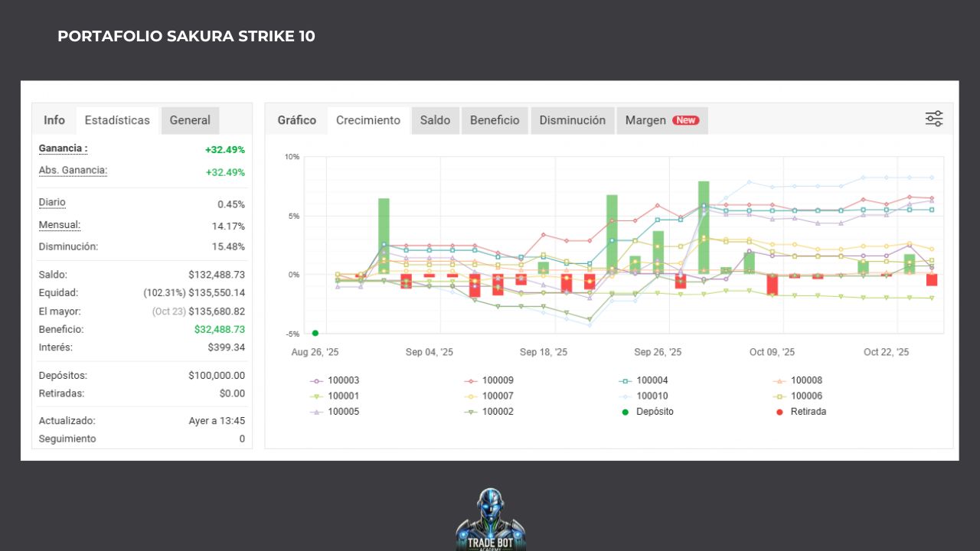Switch to the Estadísticas tab
This screenshot has height=551, width=980.
coord(117,120)
